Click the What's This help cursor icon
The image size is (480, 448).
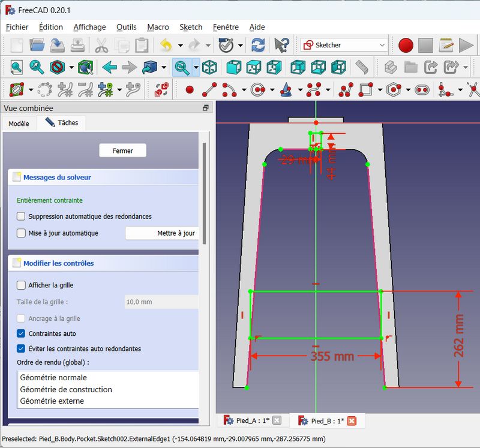click(x=281, y=45)
